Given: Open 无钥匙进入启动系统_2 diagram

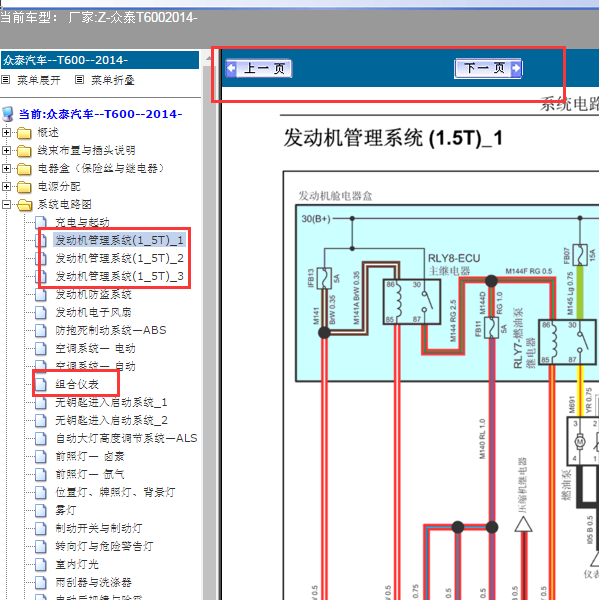Looking at the screenshot, I should tap(111, 420).
